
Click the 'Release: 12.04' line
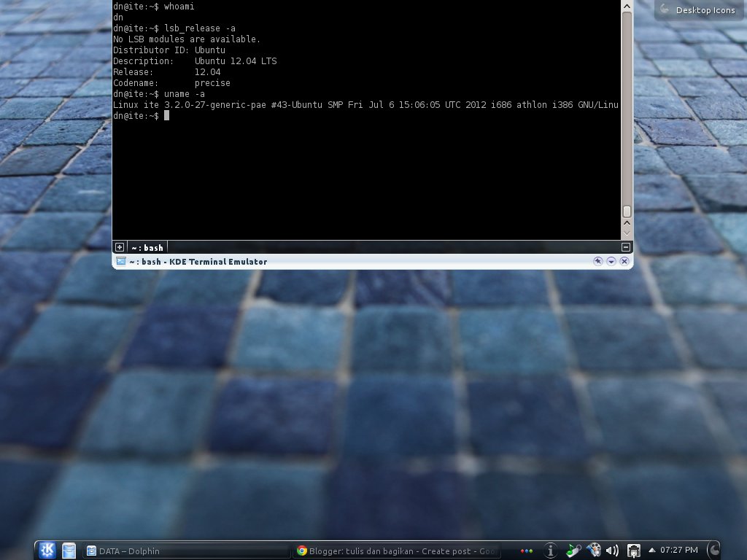(x=167, y=72)
